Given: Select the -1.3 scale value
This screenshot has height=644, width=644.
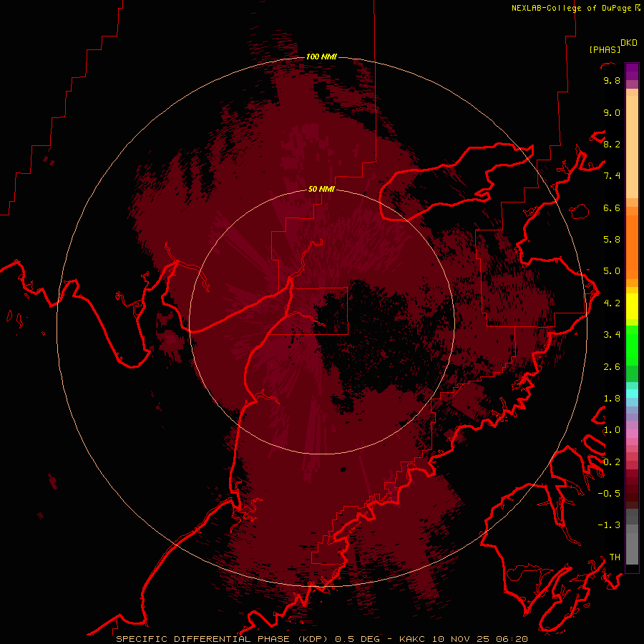Looking at the screenshot, I should tap(609, 525).
